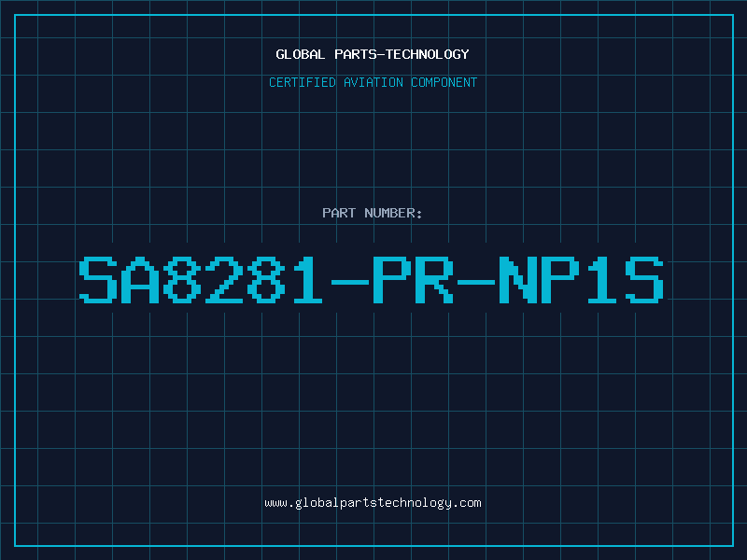Select the part number SA8281-PR-NP1S

(x=372, y=280)
